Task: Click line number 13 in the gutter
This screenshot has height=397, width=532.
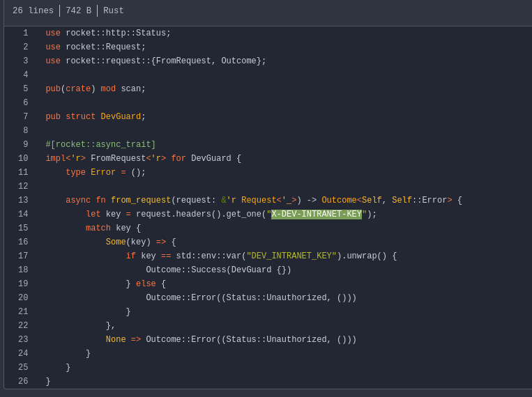Action: 24,201
